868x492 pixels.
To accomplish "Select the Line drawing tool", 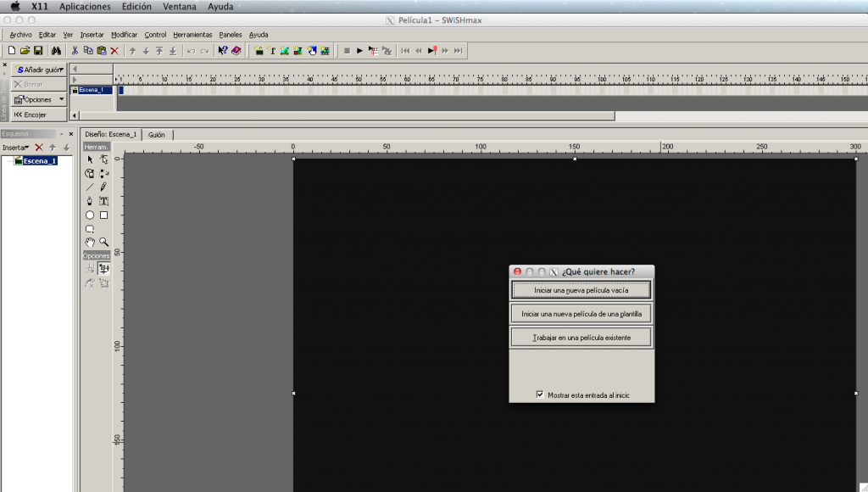I will pos(90,187).
